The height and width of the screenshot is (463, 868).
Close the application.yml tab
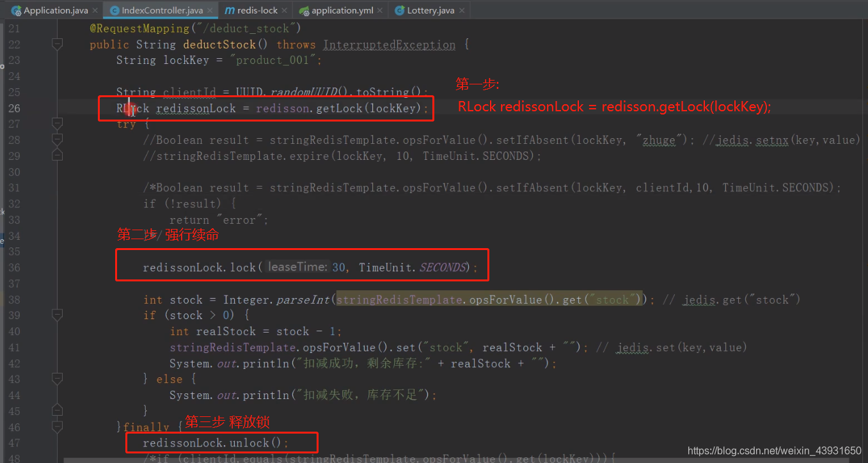(x=380, y=10)
